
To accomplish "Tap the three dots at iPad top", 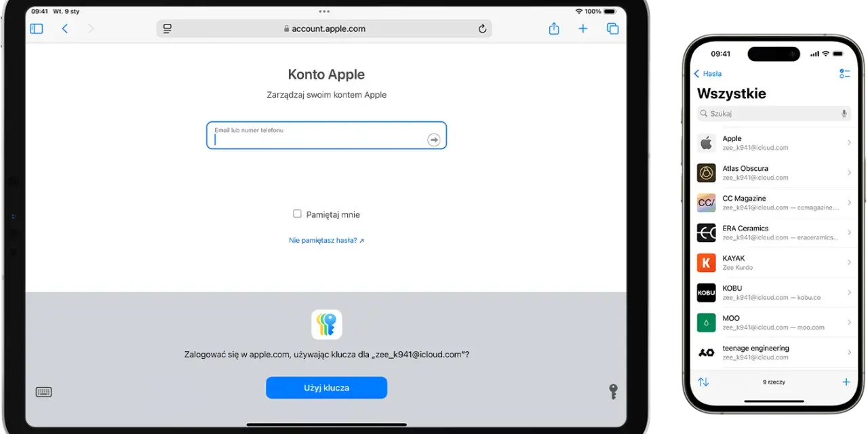I will tap(324, 12).
